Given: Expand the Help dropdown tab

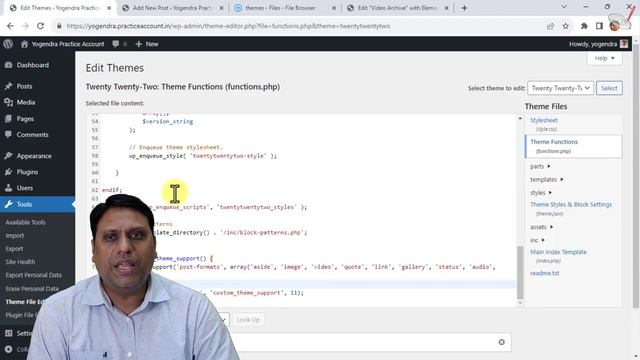Looking at the screenshot, I should pos(604,58).
